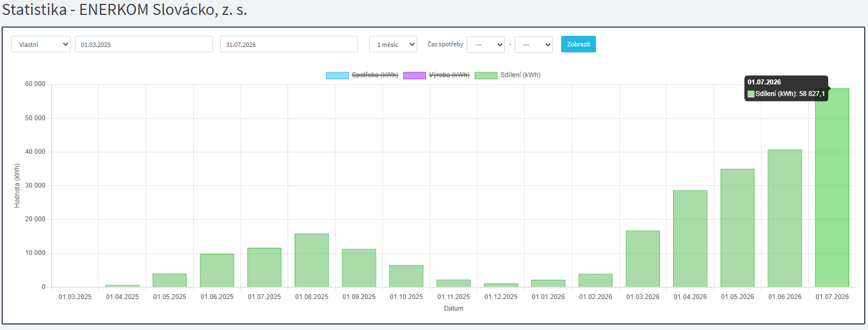This screenshot has height=330, width=868.
Task: Focus the end date field 31.07.2026
Action: (x=289, y=45)
